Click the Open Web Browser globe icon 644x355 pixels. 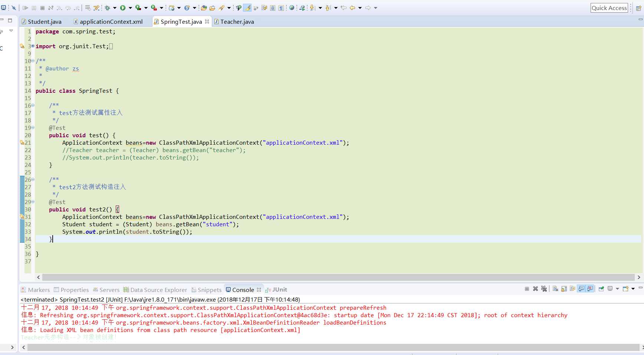(292, 8)
